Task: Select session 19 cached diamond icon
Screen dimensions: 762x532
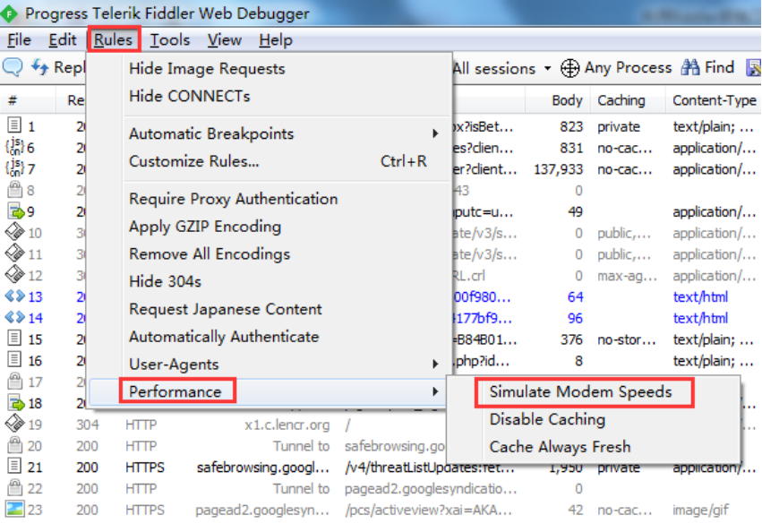Action: point(14,424)
